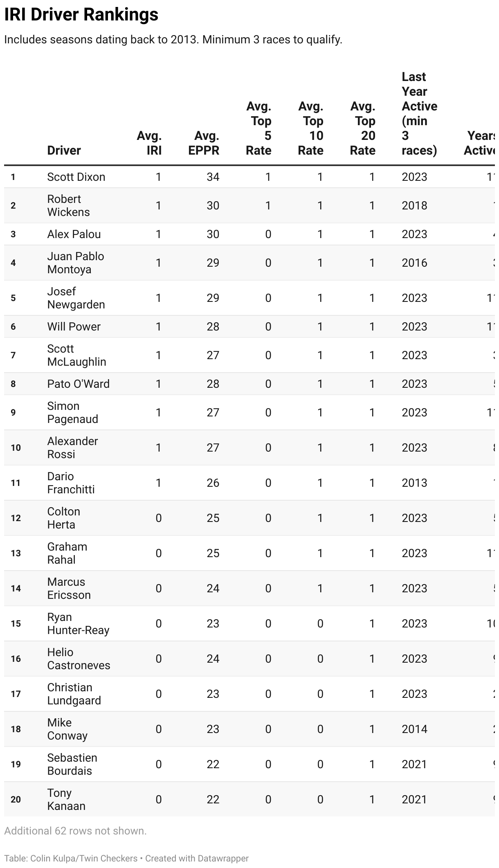Sort by Last Year Active header
Viewport: 499px width, 868px height.
click(x=419, y=113)
